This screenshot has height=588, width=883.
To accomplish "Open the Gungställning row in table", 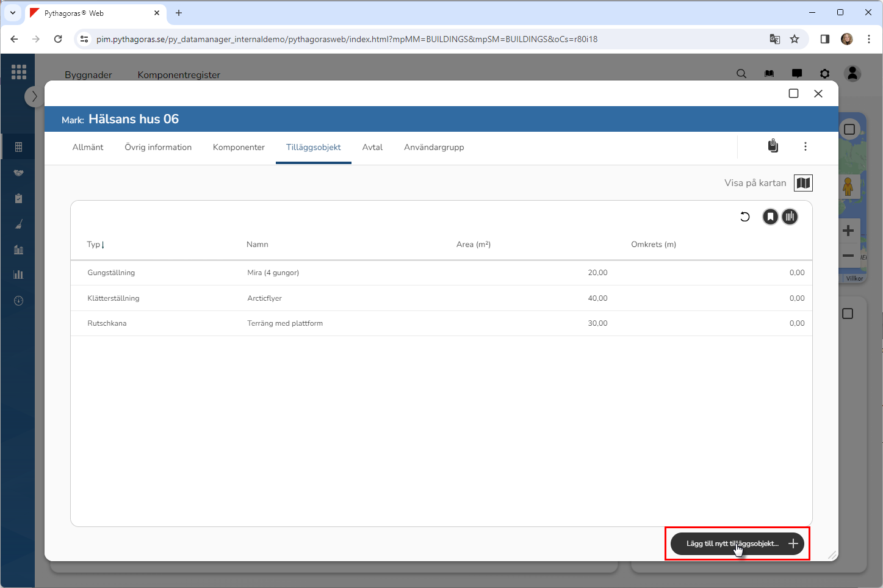I will tap(111, 273).
